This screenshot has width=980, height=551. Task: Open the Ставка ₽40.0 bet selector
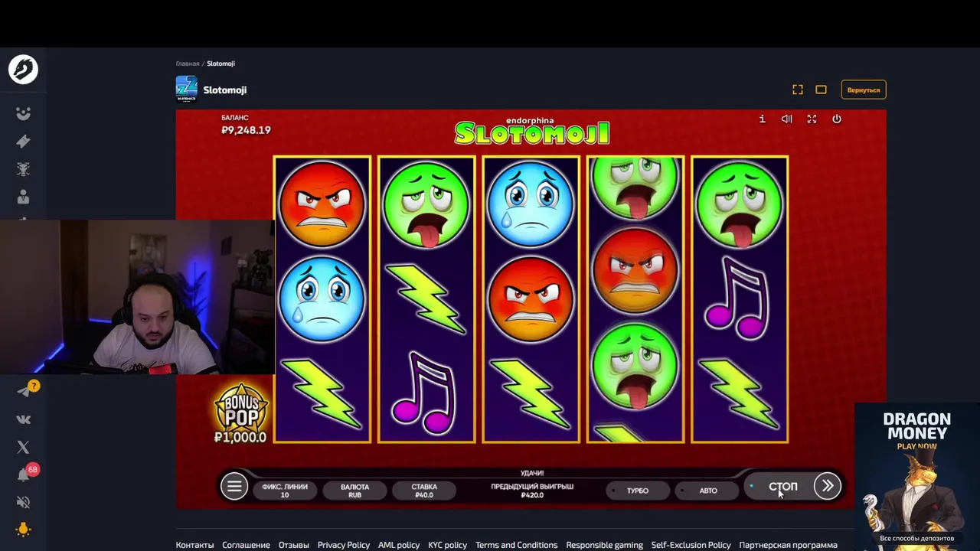(424, 491)
